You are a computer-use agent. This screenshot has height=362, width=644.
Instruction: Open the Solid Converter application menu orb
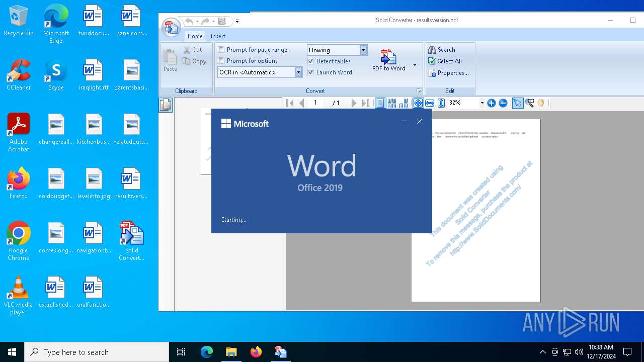(171, 27)
